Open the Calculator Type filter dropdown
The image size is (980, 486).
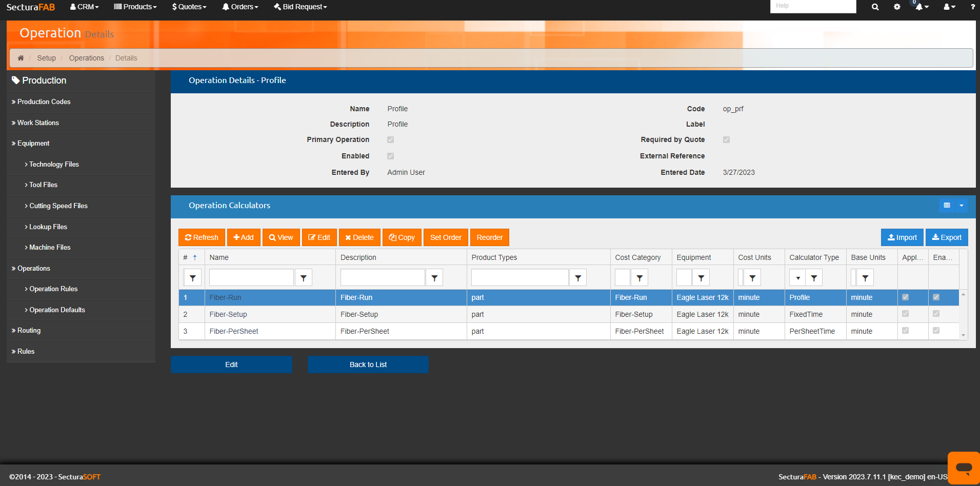(x=797, y=278)
